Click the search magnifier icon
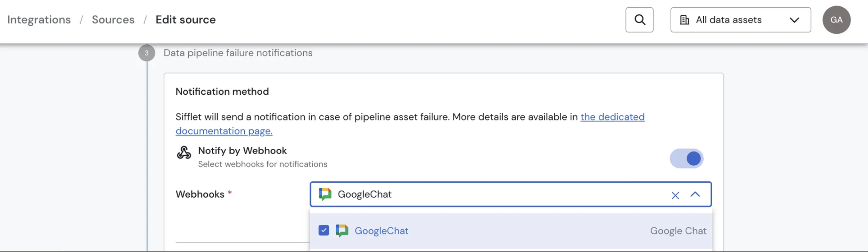The height and width of the screenshot is (252, 868). pos(639,20)
